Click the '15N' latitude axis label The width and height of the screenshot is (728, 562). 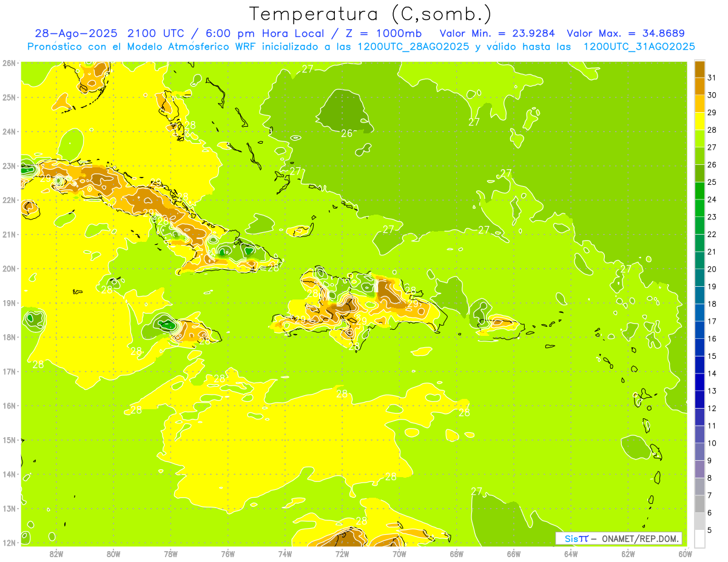9,440
